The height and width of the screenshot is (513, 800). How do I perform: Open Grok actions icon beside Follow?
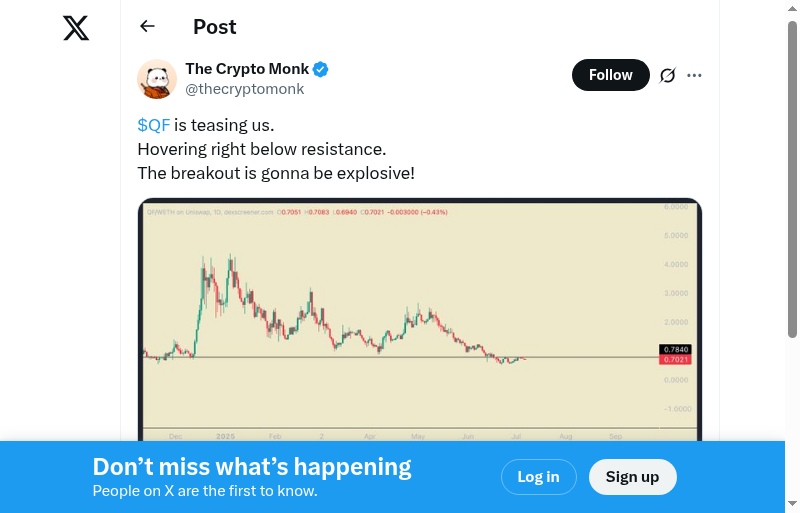click(x=668, y=75)
